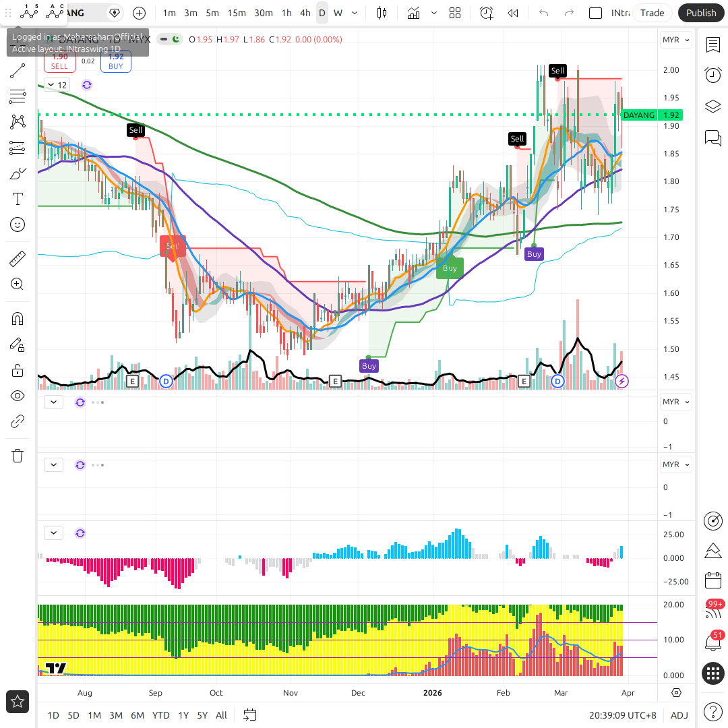Open the indicator templates dropdown arrow
This screenshot has height=728, width=728.
[x=433, y=13]
